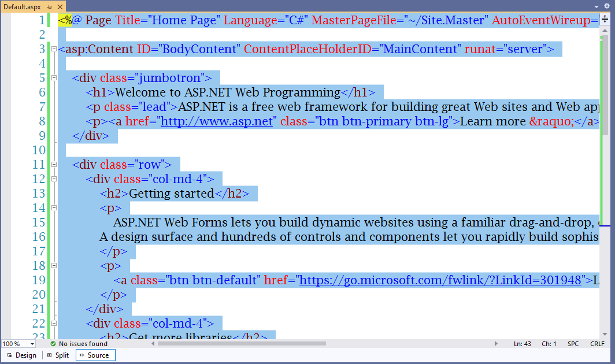Image resolution: width=615 pixels, height=364 pixels.
Task: Switch to Design view
Action: pyautogui.click(x=22, y=355)
